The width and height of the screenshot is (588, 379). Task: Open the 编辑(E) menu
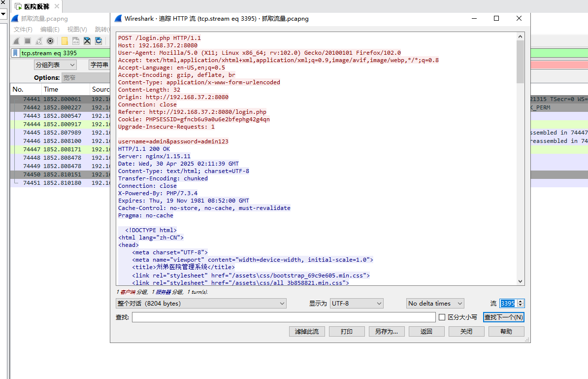tap(50, 29)
